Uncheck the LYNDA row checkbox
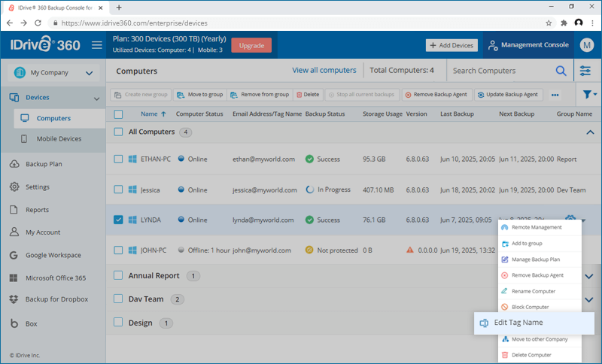The height and width of the screenshot is (364, 602). tap(118, 220)
